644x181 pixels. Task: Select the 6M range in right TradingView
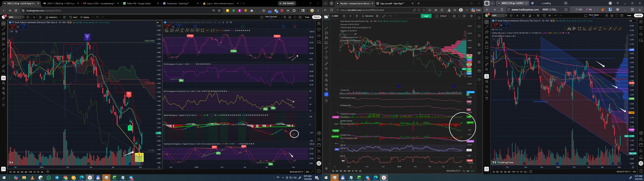point(509,172)
